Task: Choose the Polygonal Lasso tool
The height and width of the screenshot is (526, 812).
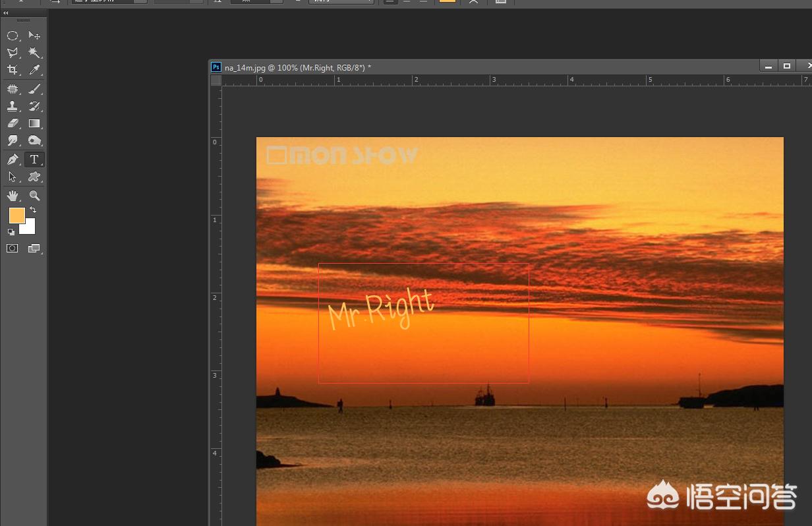Action: [x=13, y=53]
